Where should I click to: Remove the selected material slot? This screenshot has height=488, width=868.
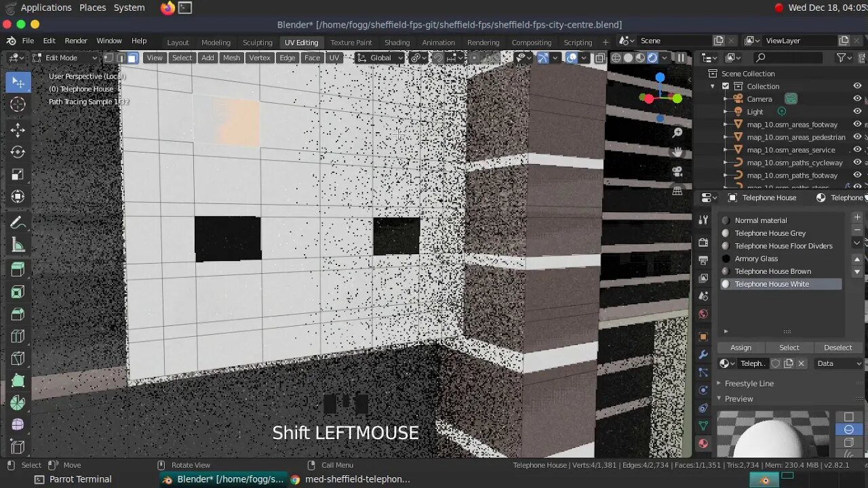[x=857, y=230]
